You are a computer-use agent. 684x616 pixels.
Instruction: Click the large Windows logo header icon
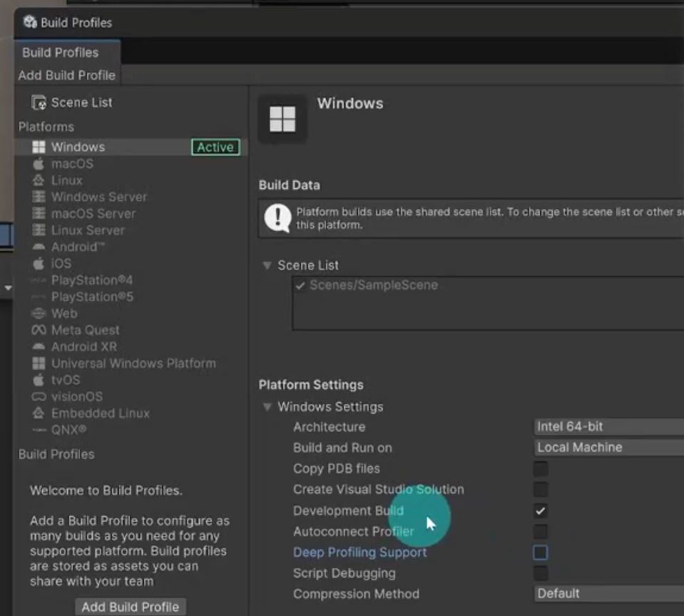[x=282, y=119]
